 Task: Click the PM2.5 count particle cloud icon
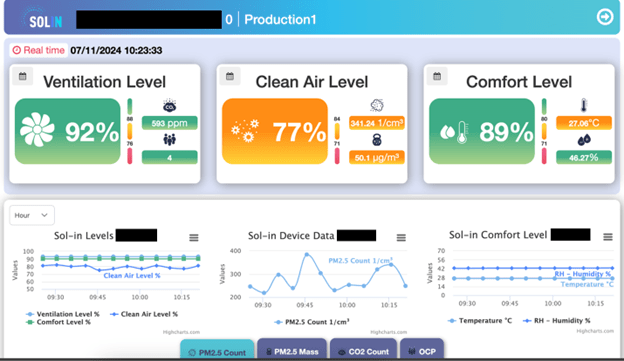coord(376,105)
